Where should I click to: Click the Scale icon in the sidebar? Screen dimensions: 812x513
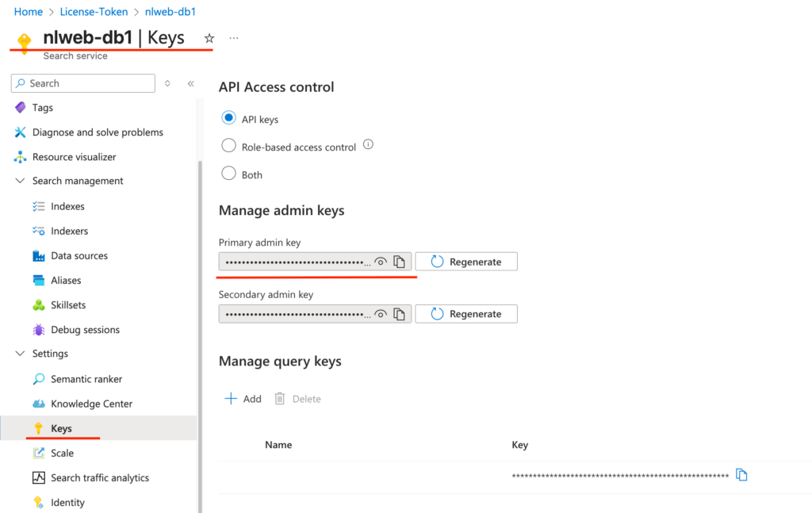pos(39,453)
